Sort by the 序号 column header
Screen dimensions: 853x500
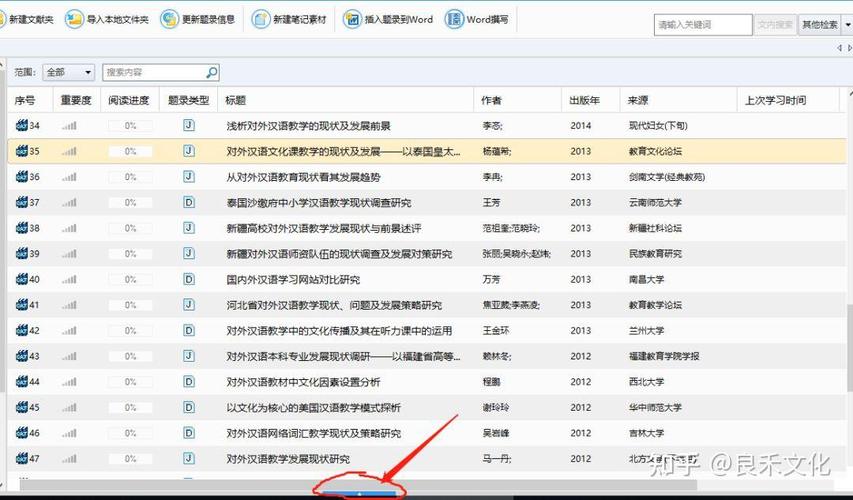24,100
